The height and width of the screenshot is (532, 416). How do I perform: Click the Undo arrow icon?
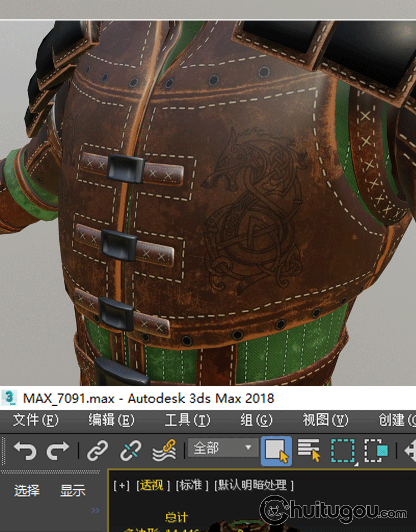[x=25, y=451]
